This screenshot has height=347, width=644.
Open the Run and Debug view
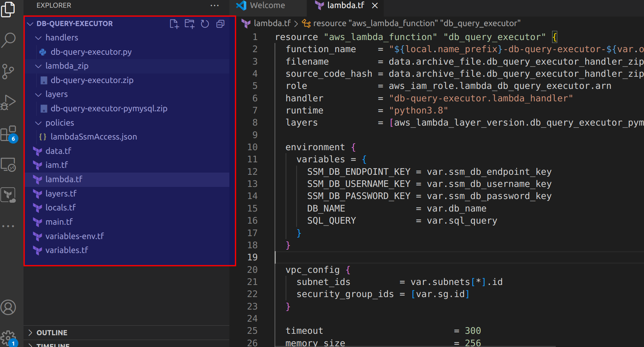(x=8, y=102)
